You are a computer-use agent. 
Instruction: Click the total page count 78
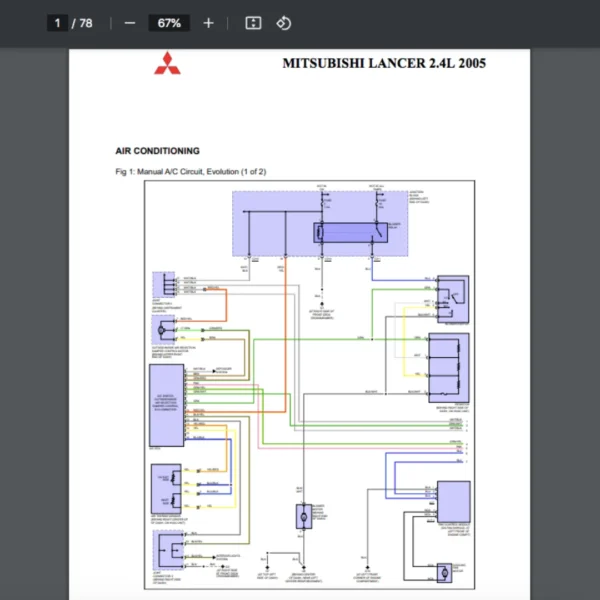86,22
